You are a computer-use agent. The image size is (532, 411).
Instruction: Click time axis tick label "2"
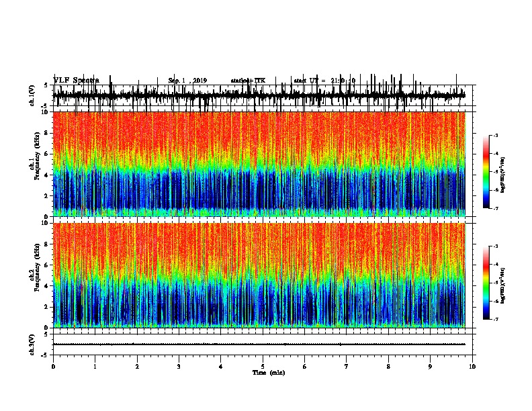coord(137,367)
